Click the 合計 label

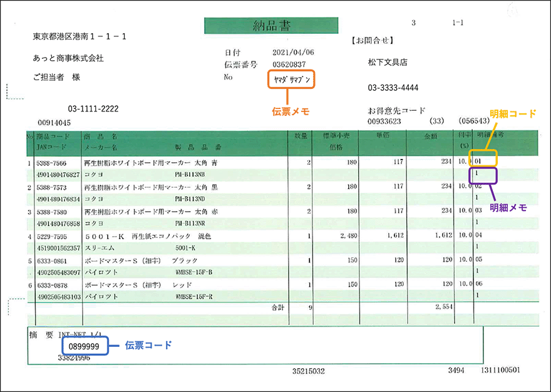click(x=277, y=307)
